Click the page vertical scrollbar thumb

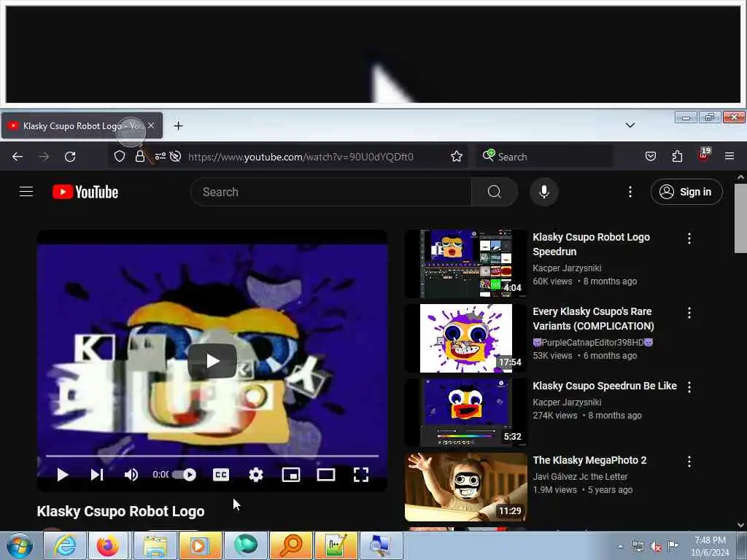tap(740, 219)
